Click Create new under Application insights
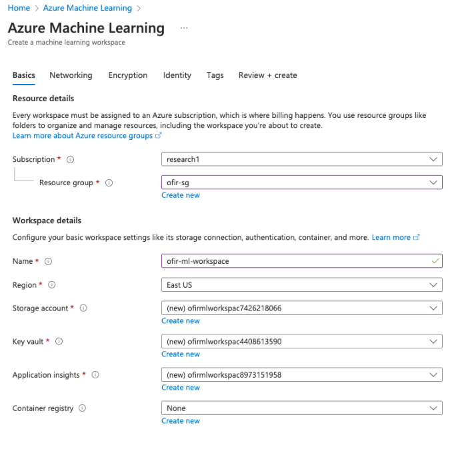Viewport: 476px width, 449px height. [180, 388]
